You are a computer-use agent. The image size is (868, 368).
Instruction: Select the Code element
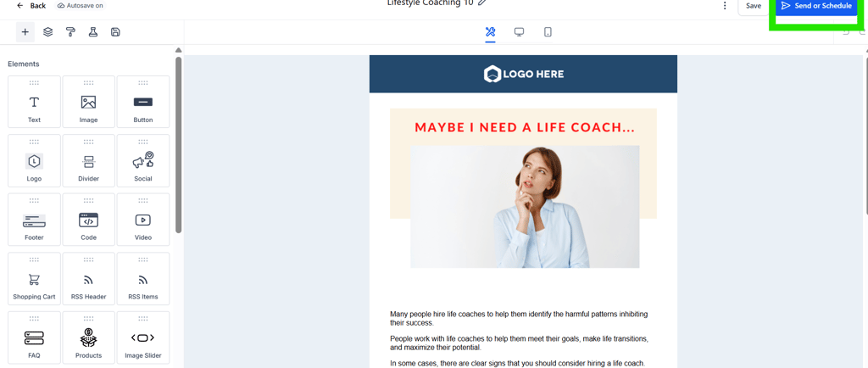[x=88, y=219]
